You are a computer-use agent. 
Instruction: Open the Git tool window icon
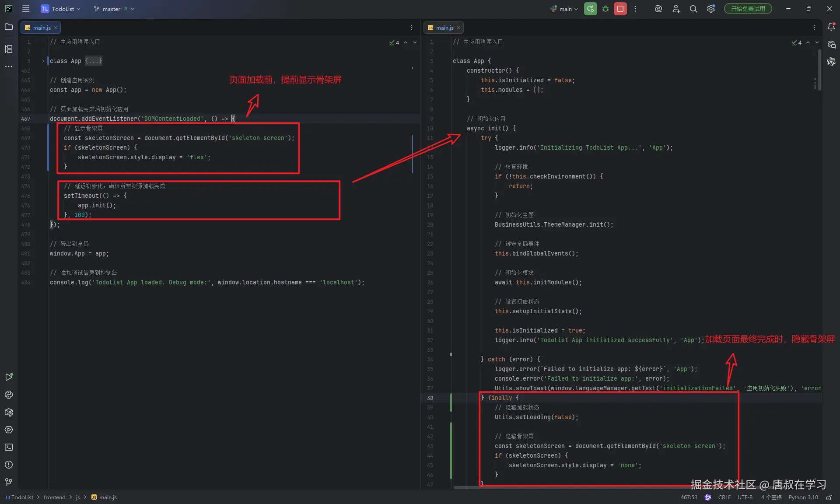point(9,482)
